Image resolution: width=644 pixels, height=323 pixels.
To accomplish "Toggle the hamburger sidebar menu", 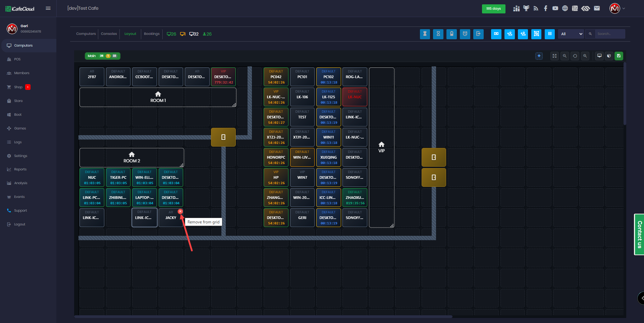I will coord(48,8).
